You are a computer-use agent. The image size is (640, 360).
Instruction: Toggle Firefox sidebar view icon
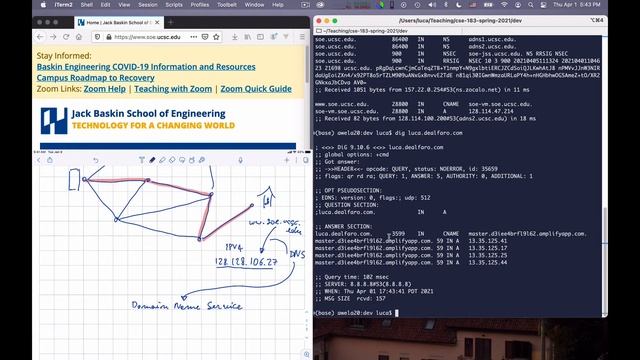click(x=260, y=37)
